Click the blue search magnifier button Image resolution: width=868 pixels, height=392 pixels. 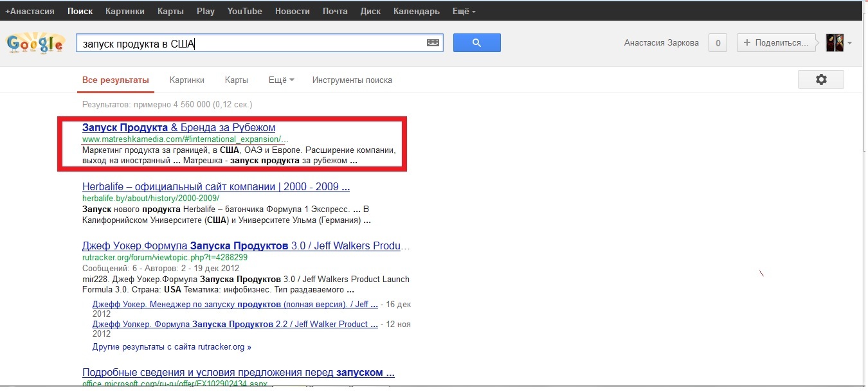476,43
